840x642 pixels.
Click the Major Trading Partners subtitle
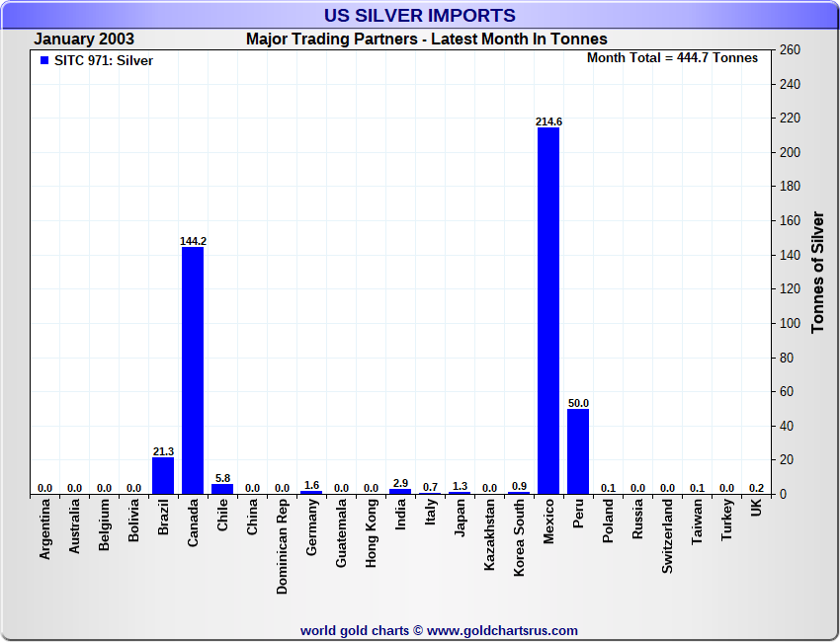tap(426, 40)
